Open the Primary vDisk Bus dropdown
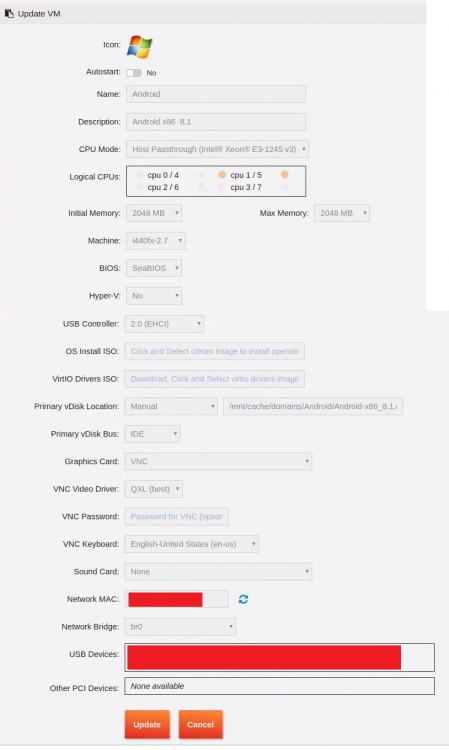 (x=152, y=434)
